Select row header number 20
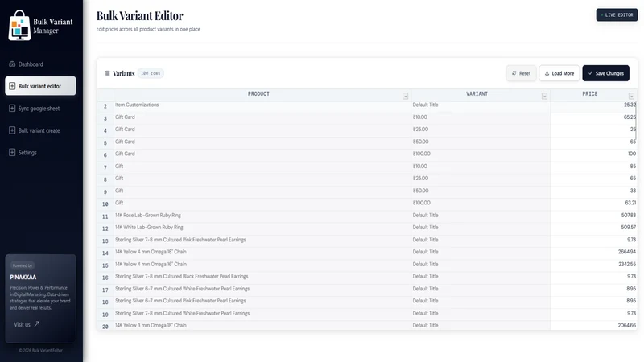Viewport: 644px width, 362px height. click(105, 327)
